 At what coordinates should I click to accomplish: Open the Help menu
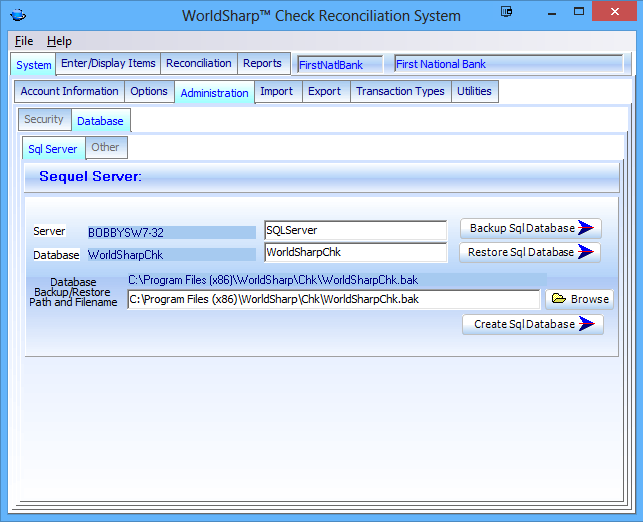(x=59, y=42)
